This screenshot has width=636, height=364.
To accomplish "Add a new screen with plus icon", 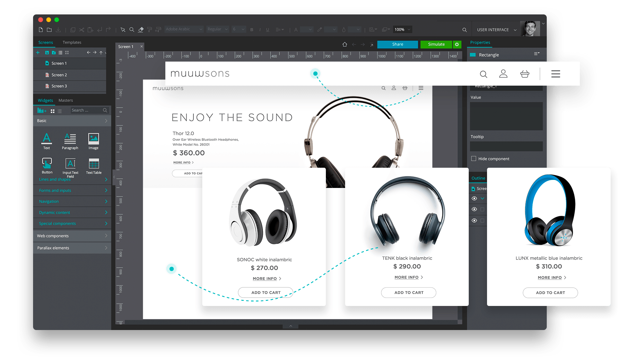I will (38, 53).
